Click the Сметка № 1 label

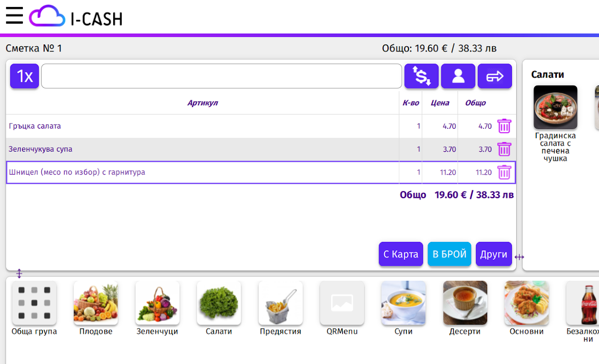(x=34, y=48)
